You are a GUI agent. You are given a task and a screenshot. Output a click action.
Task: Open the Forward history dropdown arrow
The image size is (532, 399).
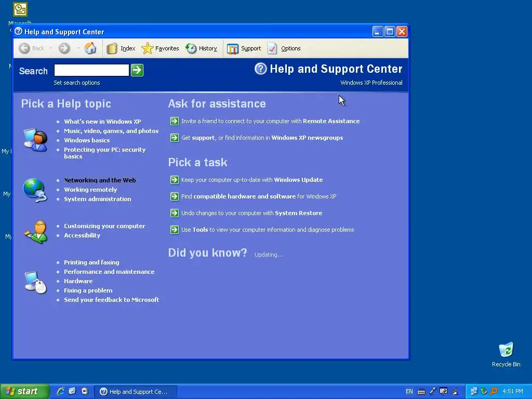(x=78, y=48)
